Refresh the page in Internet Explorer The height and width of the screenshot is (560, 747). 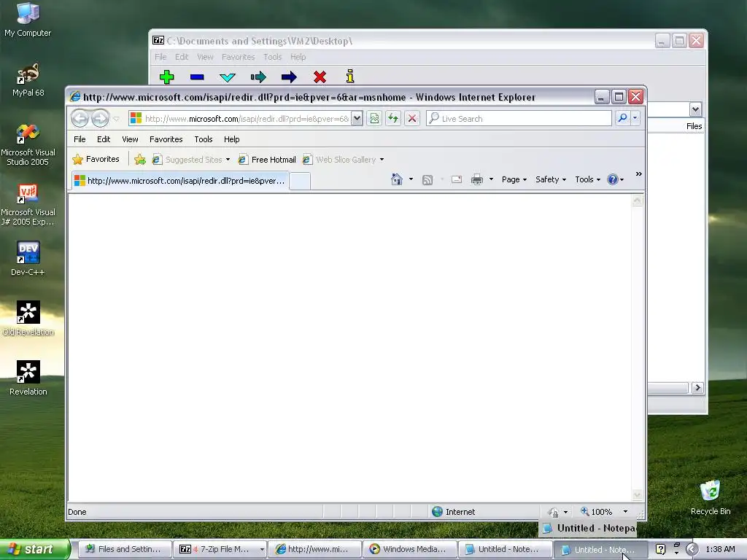393,118
